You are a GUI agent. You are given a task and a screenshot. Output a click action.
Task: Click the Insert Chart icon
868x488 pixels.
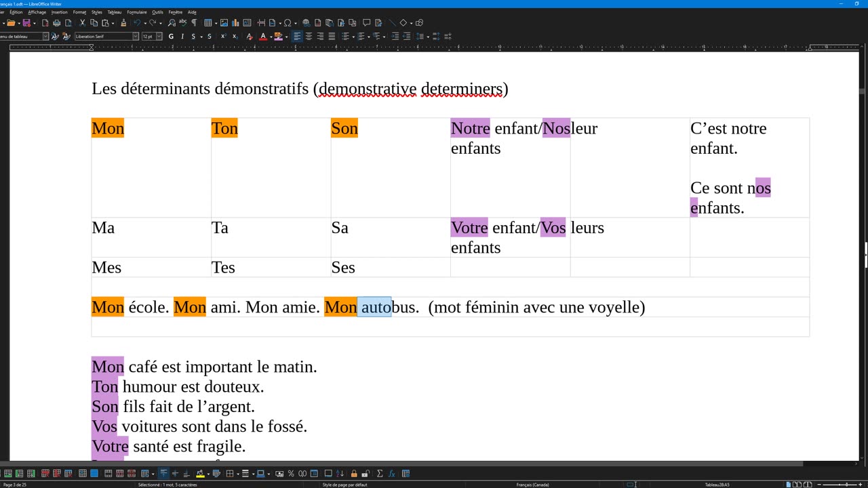click(235, 22)
